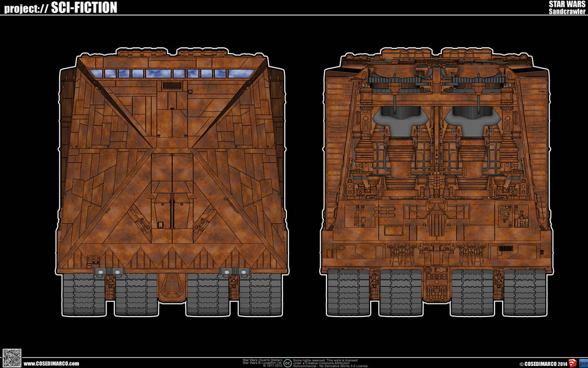Screen dimensions: 588x368
Task: Click the red SketchUp logo icon
Action: [572, 363]
